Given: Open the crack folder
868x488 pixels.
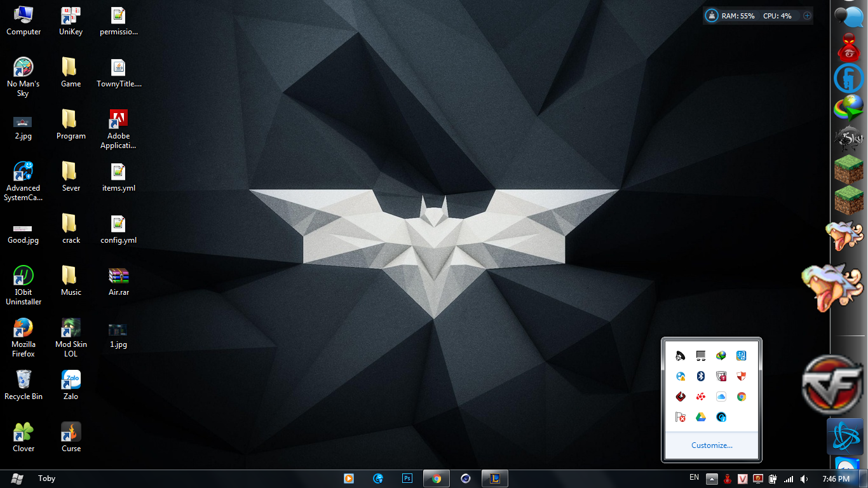Looking at the screenshot, I should [71, 229].
